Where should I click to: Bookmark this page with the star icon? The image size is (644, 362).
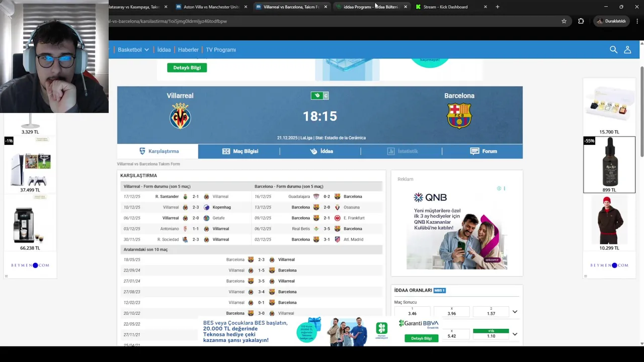point(564,21)
